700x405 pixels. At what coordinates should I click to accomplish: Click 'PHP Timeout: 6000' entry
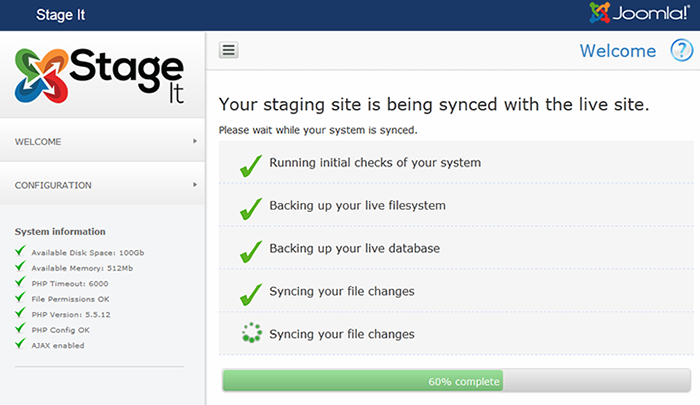tap(70, 284)
